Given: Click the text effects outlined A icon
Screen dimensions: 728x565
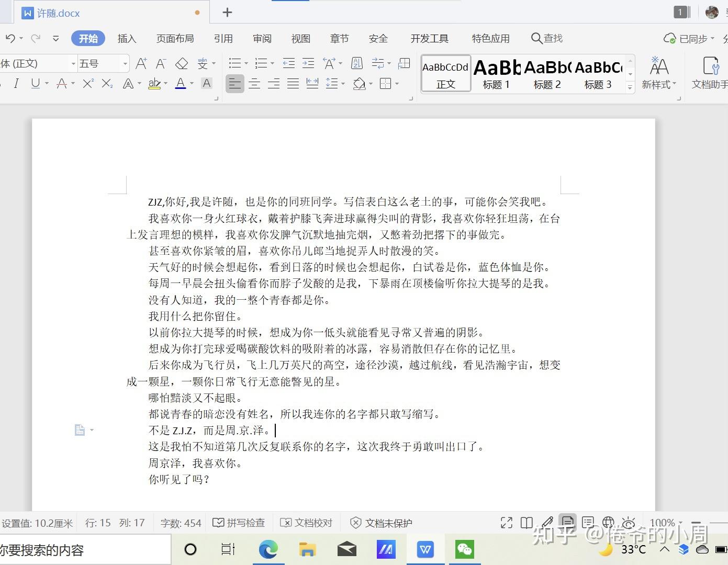Looking at the screenshot, I should [128, 83].
